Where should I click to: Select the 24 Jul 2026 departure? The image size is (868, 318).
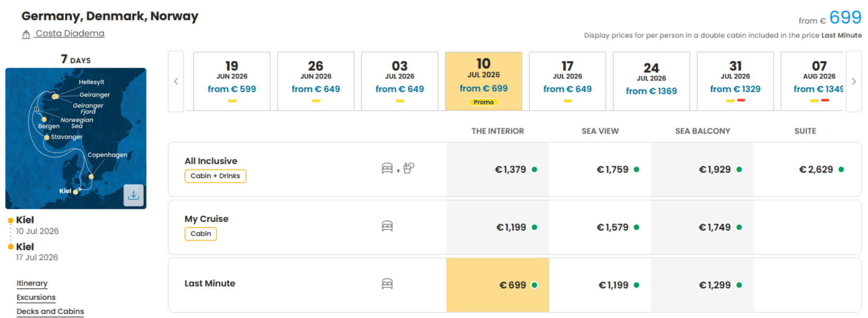click(x=651, y=81)
